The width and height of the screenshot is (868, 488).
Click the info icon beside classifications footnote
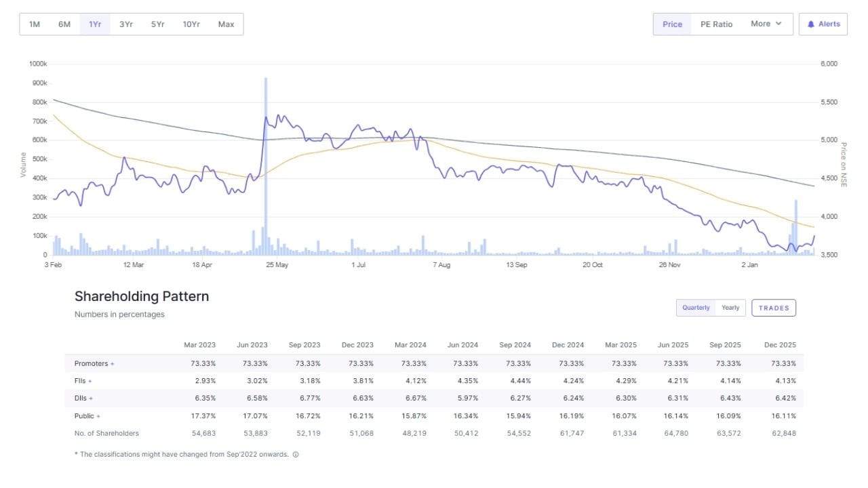click(x=296, y=455)
